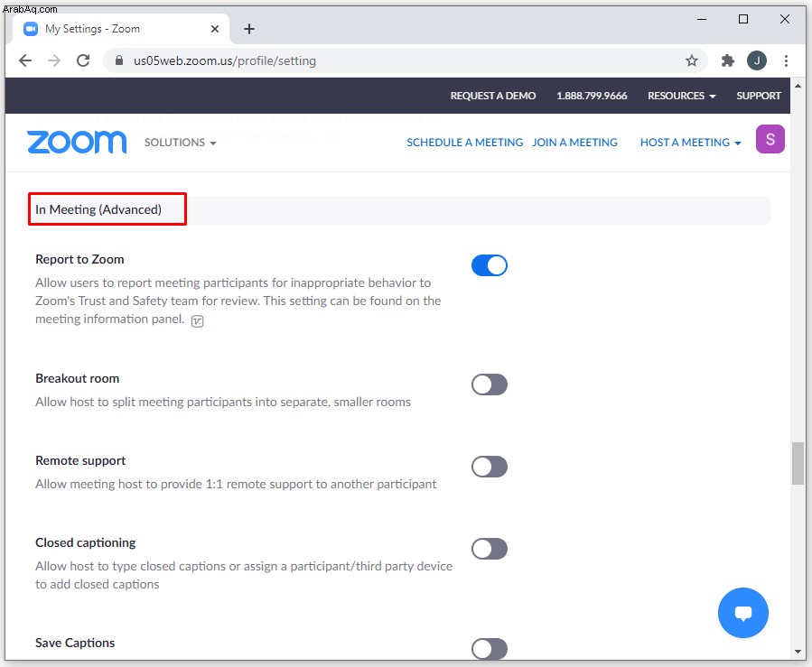Click the Breakout room heading
812x667 pixels.
pos(77,379)
